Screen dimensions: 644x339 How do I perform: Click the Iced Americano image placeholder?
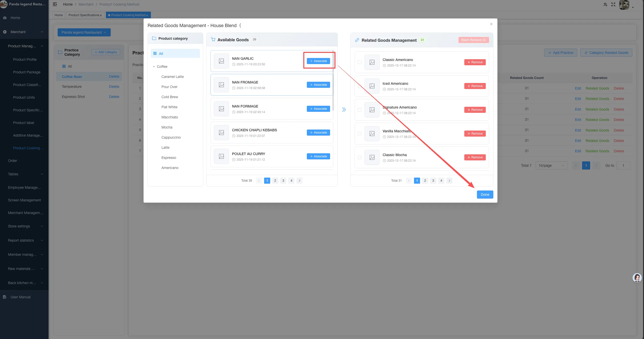tap(372, 86)
